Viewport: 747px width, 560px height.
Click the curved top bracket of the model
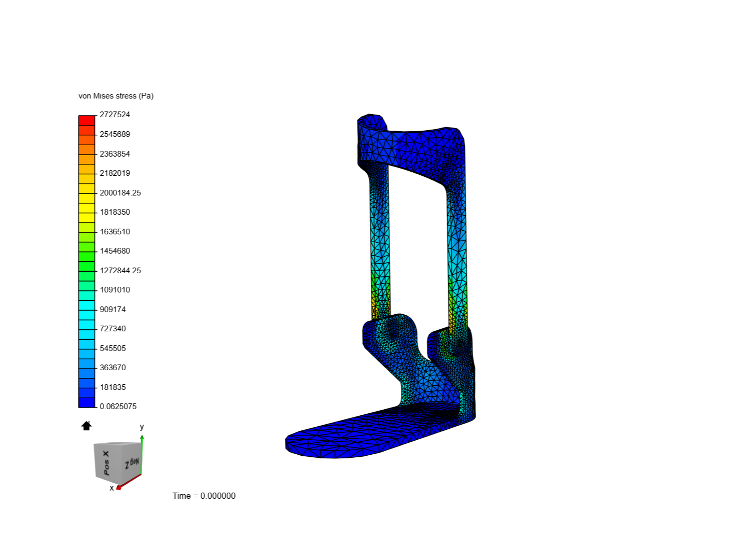(410, 148)
